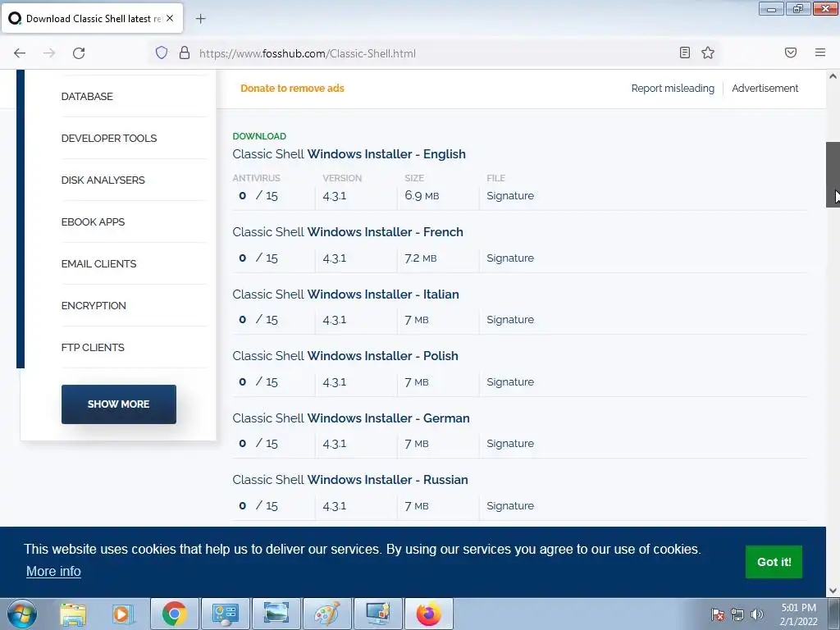The image size is (840, 630).
Task: Open clock showing 5:01 PM
Action: [798, 614]
